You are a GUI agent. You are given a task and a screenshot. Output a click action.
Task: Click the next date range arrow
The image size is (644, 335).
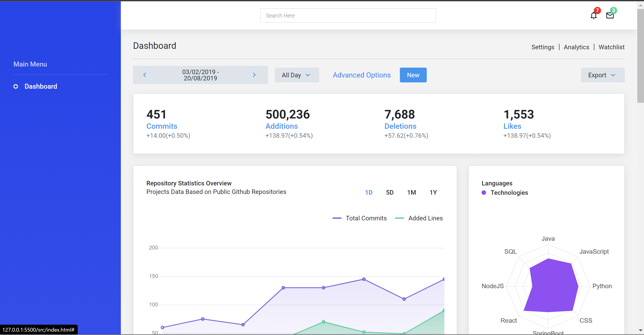tap(254, 75)
